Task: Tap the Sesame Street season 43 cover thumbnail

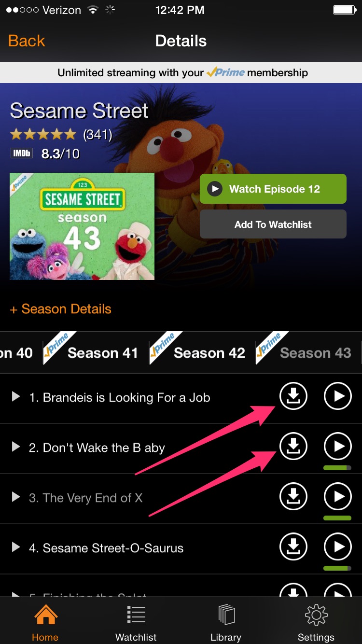Action: (82, 226)
